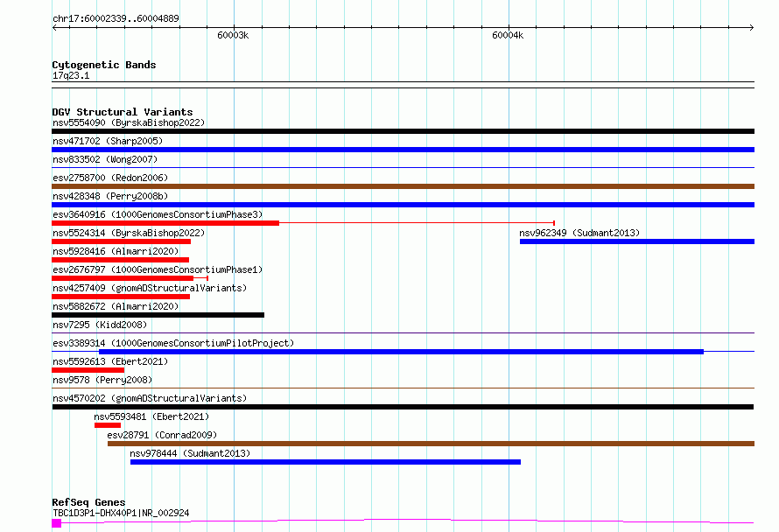Click the magenta TBC1D3P1-DHX40P1 exon block
The image size is (779, 532).
pyautogui.click(x=57, y=523)
